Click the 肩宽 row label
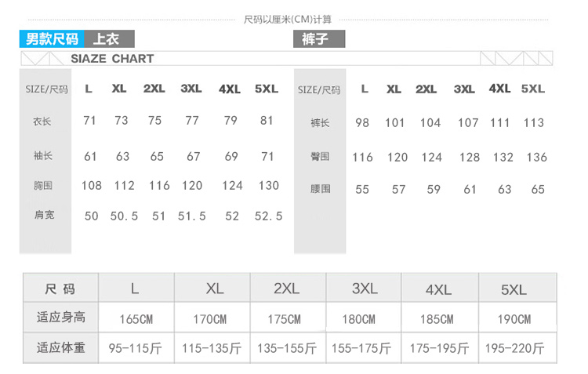Screen dimensions: 588x374 coord(44,215)
